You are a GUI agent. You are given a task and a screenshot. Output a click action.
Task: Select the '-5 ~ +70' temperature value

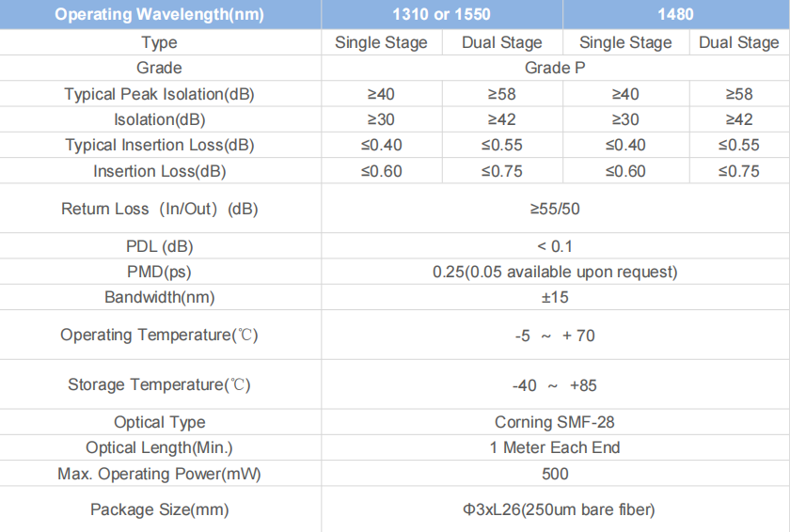click(x=555, y=336)
